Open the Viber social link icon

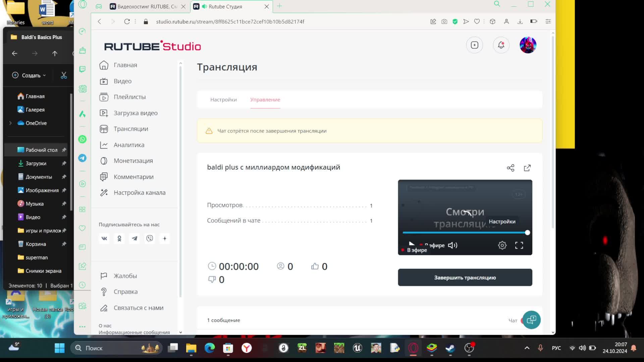(150, 238)
